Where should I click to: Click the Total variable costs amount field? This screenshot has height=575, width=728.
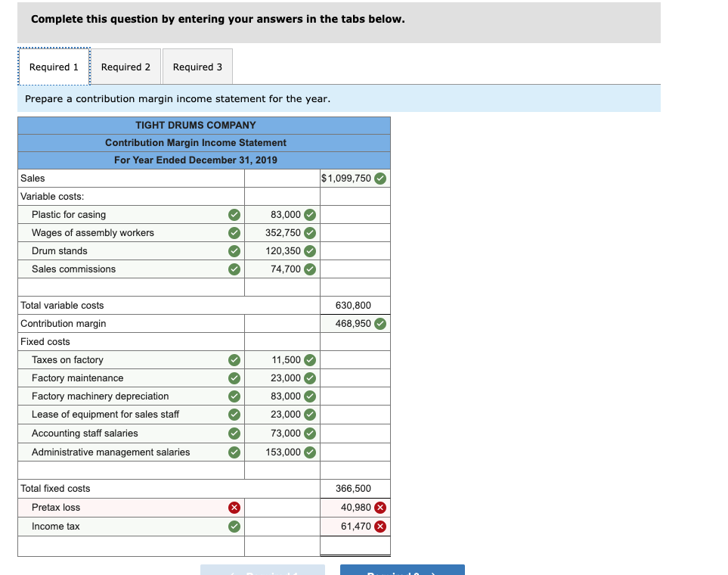(355, 305)
